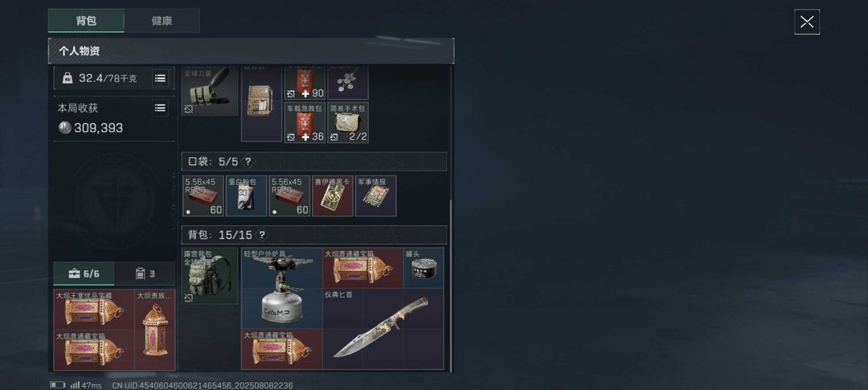Select the 赛伊德黑卡 card item
The image size is (868, 390).
tap(333, 195)
